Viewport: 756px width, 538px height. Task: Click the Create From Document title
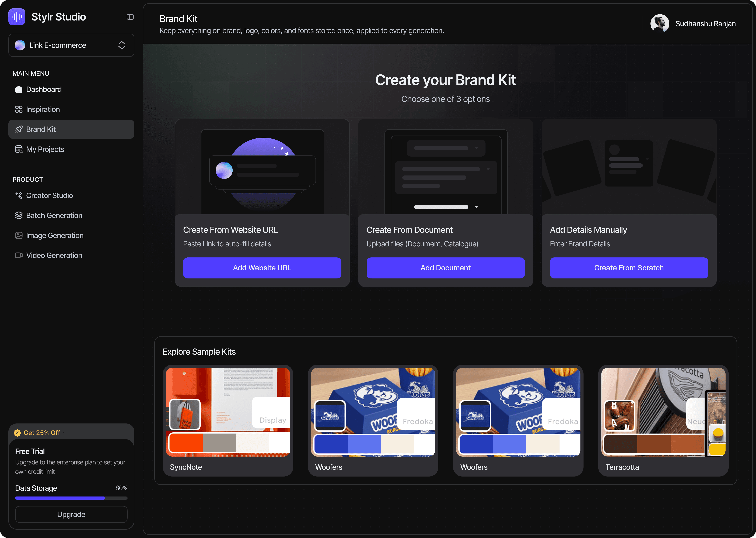[x=409, y=230]
